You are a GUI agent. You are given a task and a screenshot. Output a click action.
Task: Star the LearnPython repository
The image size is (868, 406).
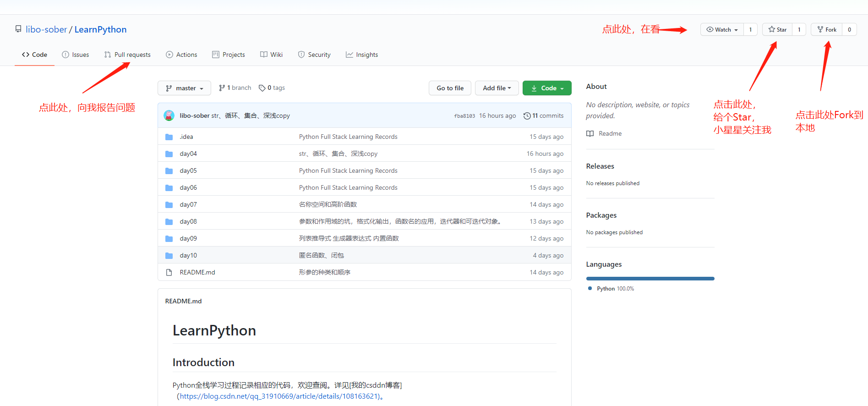(x=777, y=29)
